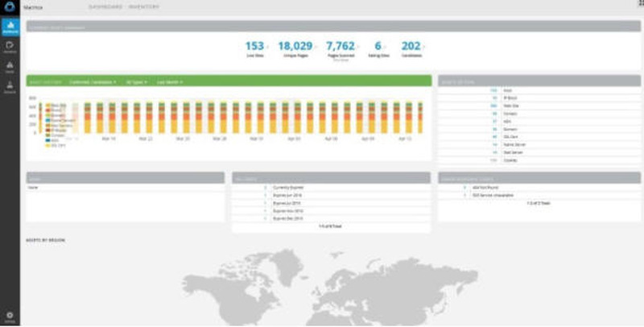644x327 pixels.
Task: Click the arrow next to 153 Live Sites
Action: 270,46
